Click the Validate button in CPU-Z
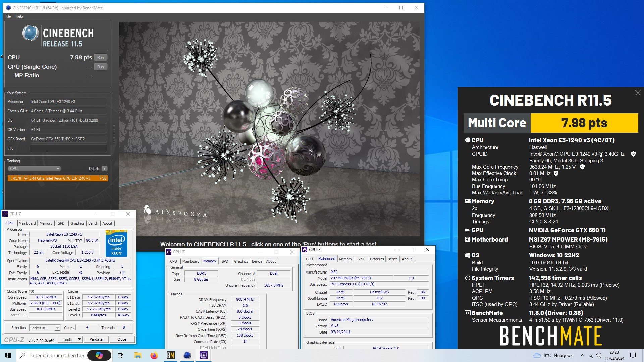The width and height of the screenshot is (644, 362). coord(96,339)
